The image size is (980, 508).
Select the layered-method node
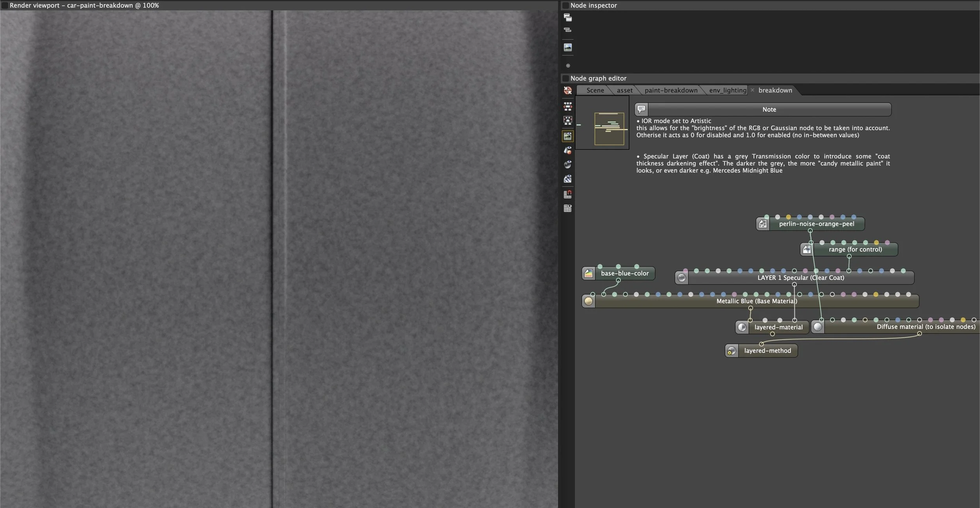767,351
